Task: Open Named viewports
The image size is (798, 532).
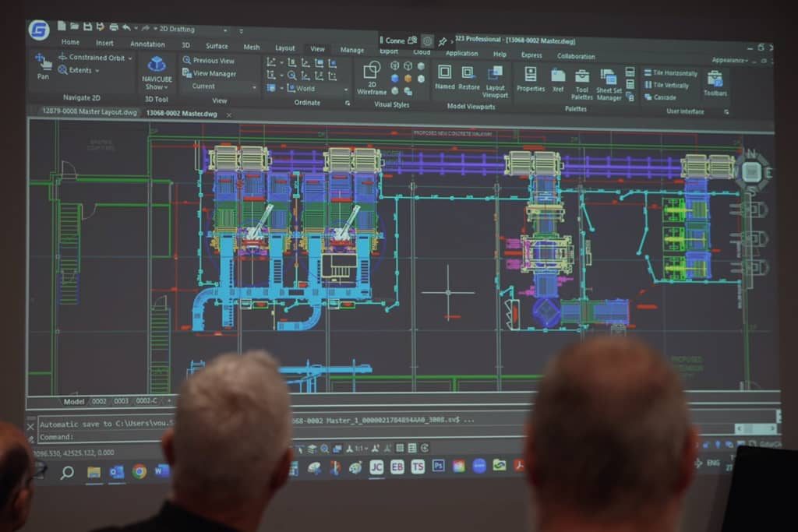Action: [x=444, y=78]
